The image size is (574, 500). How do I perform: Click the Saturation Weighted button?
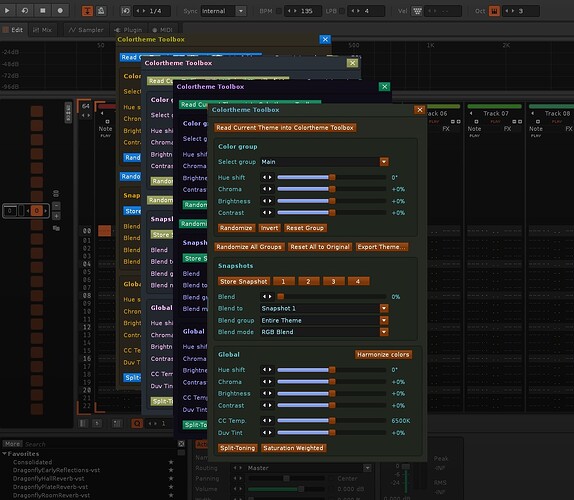[293, 448]
